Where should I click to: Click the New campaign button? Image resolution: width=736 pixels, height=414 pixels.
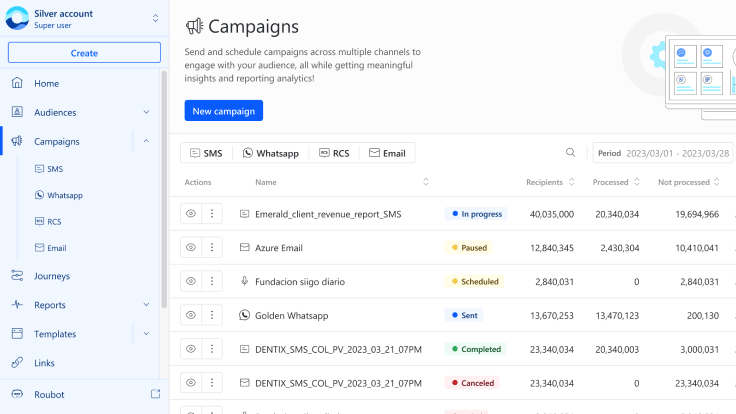223,110
